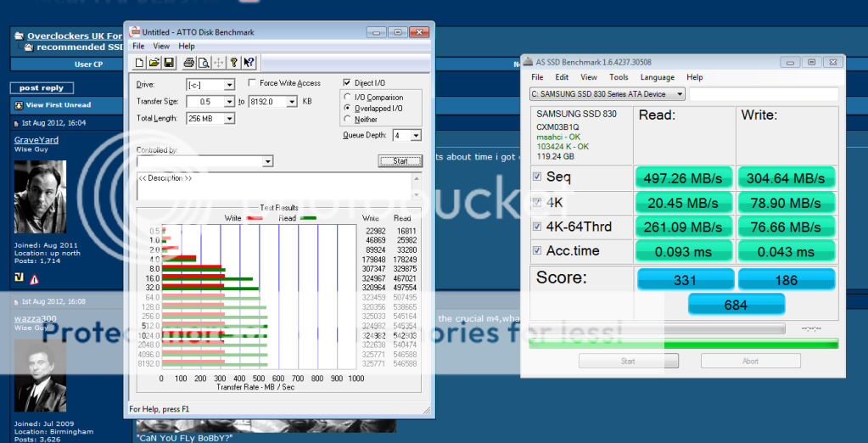This screenshot has height=443, width=868.
Task: Click the post reply forum button
Action: [42, 88]
